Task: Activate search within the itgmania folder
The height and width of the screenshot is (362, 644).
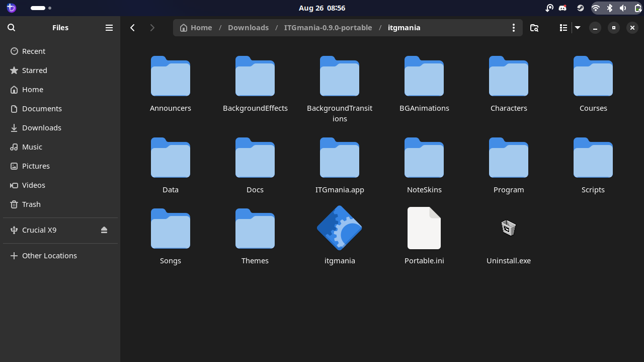Action: tap(534, 28)
